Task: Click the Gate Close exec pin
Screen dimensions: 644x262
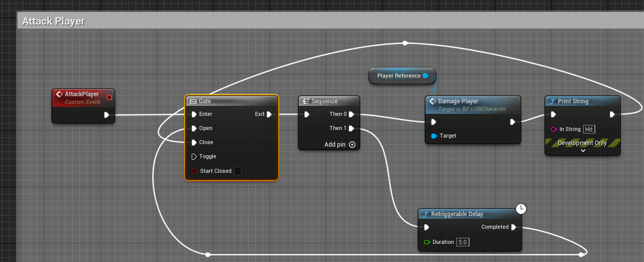Action: pyautogui.click(x=194, y=143)
